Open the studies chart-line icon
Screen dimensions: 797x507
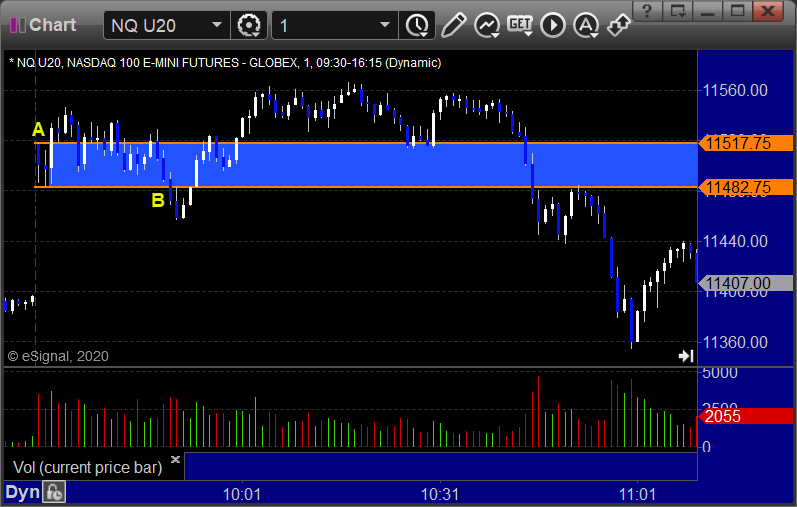point(487,25)
